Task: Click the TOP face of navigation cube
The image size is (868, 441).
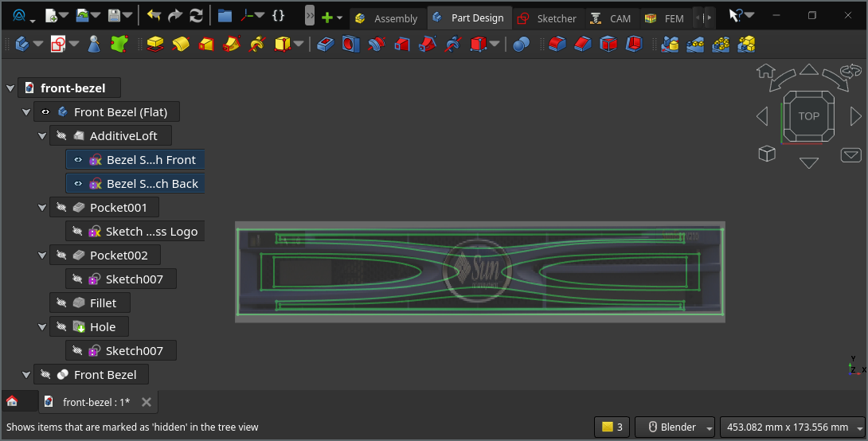Action: point(808,116)
